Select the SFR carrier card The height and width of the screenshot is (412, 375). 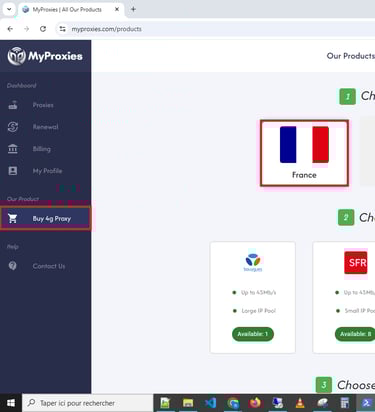tap(344, 297)
